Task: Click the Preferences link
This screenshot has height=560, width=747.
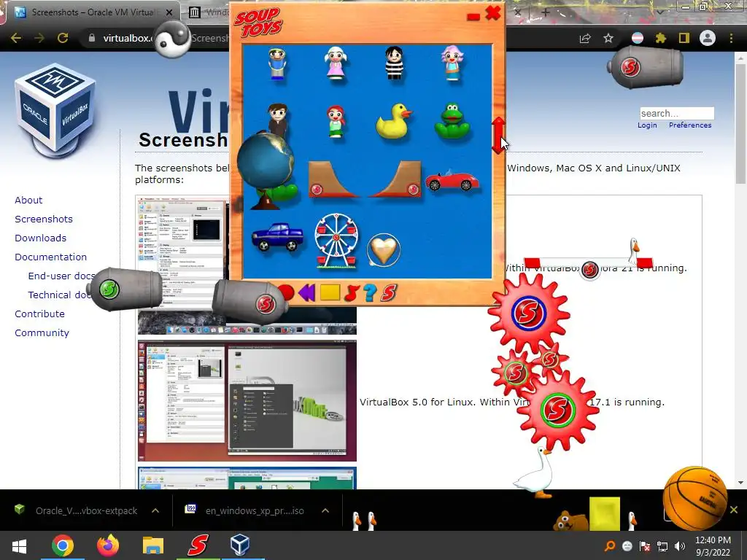Action: 690,125
